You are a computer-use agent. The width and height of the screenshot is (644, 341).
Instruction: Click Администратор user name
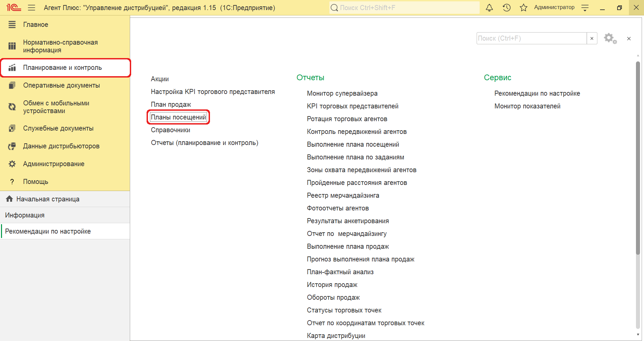[554, 7]
